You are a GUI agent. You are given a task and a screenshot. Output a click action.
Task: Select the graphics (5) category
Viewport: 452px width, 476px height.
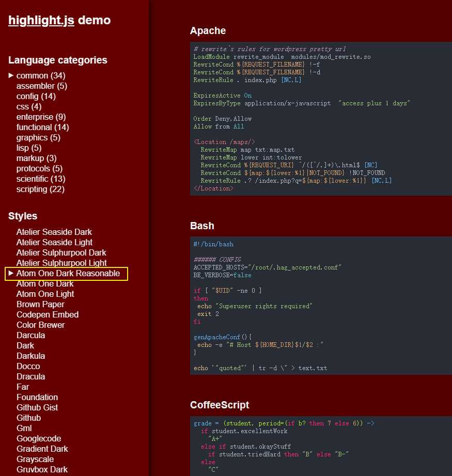[38, 137]
